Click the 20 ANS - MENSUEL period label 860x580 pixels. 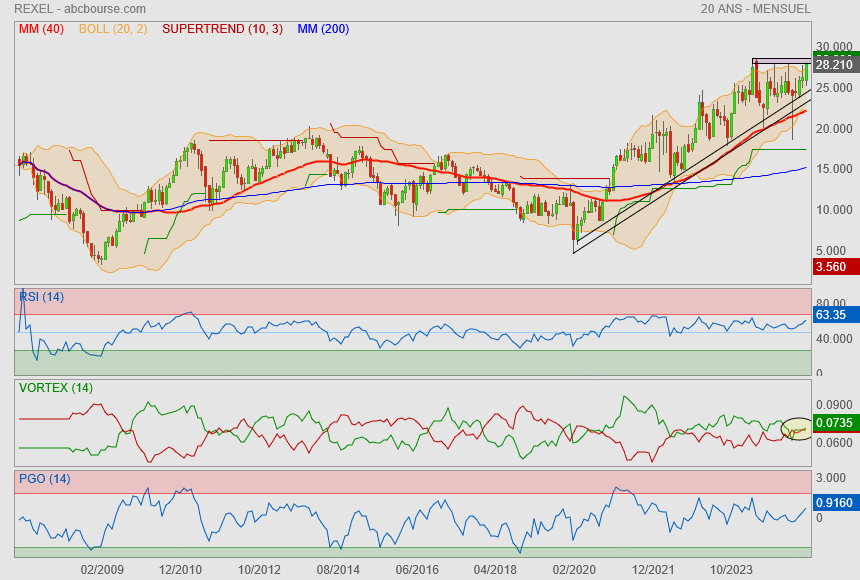point(755,9)
